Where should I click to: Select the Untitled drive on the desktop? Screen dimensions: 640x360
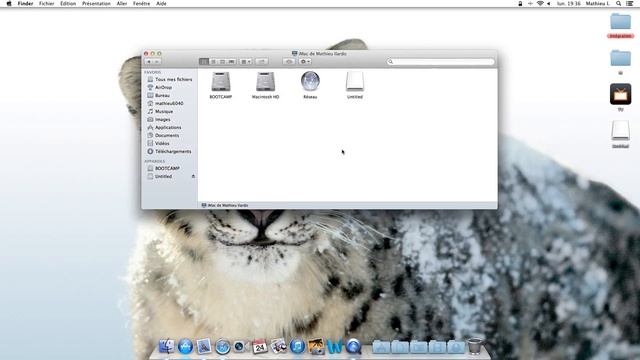point(620,131)
